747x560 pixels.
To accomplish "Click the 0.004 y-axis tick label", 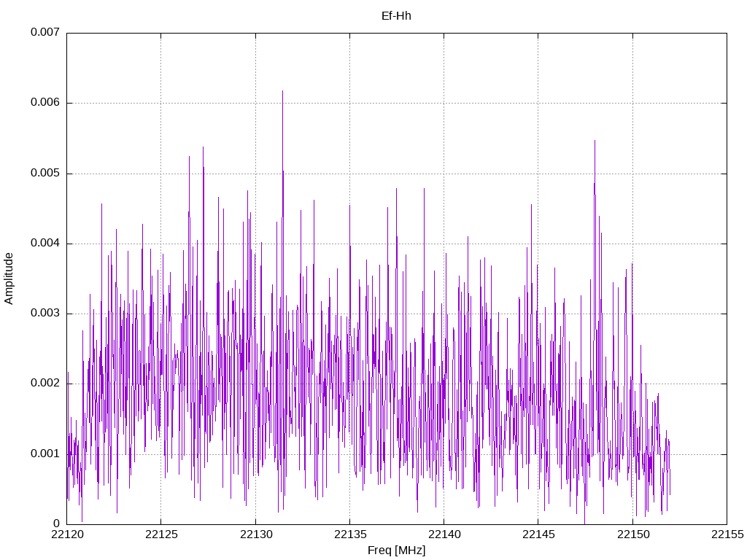I will tap(45, 243).
